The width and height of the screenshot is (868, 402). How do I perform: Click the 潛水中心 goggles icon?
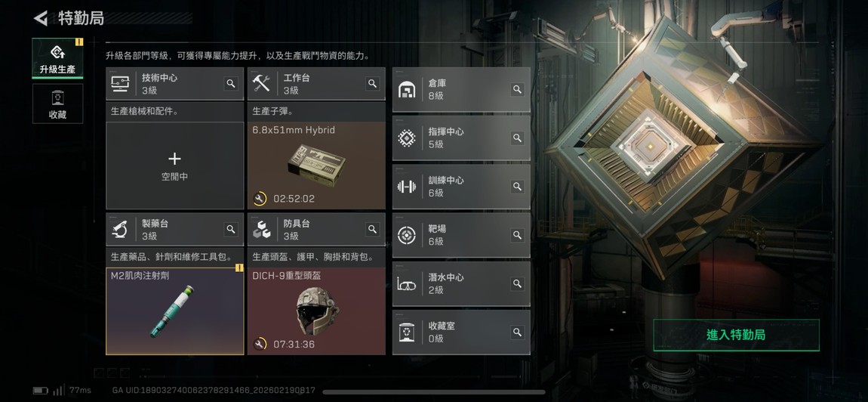(407, 284)
